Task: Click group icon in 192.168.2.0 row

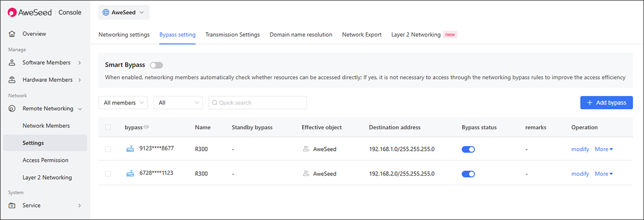Action: [306, 173]
